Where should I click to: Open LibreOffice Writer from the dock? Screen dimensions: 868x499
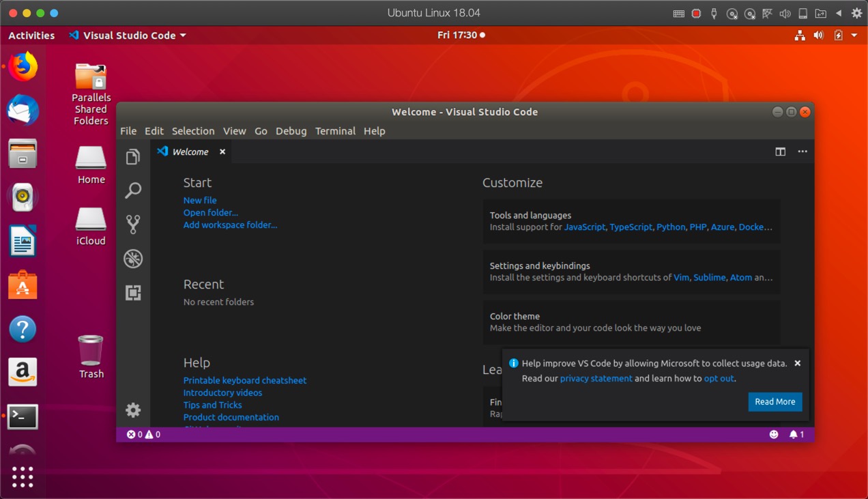[23, 241]
